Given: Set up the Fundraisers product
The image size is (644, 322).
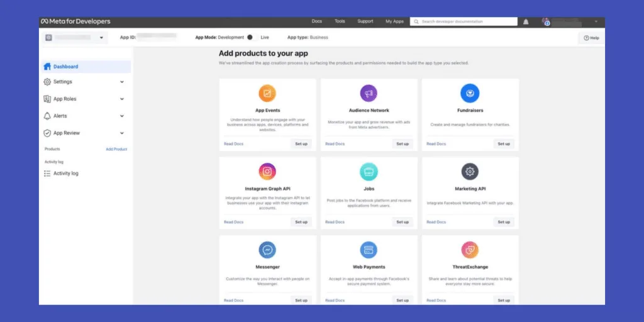Looking at the screenshot, I should click(x=504, y=144).
